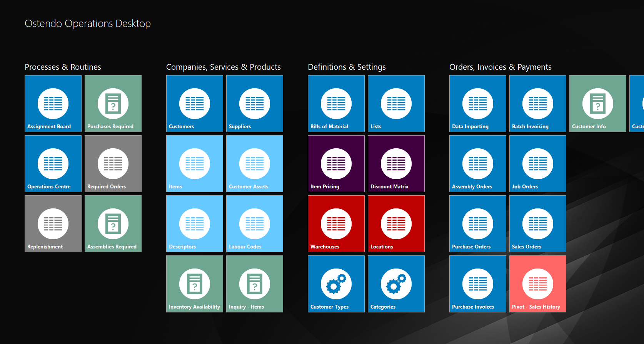This screenshot has width=644, height=344.
Task: Click the Processes & Routines group heading
Action: point(63,67)
